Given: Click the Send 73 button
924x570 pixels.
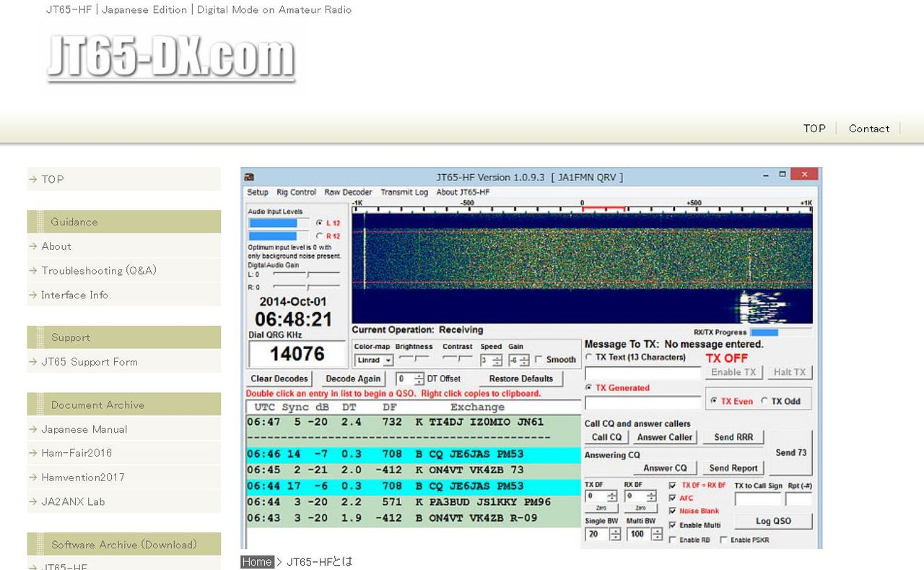Looking at the screenshot, I should point(791,452).
